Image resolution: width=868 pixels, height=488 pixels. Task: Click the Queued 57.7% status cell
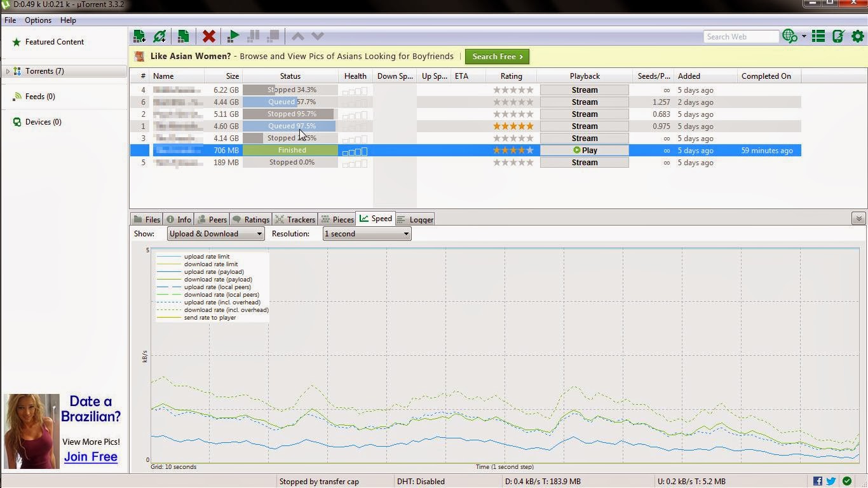click(x=290, y=102)
